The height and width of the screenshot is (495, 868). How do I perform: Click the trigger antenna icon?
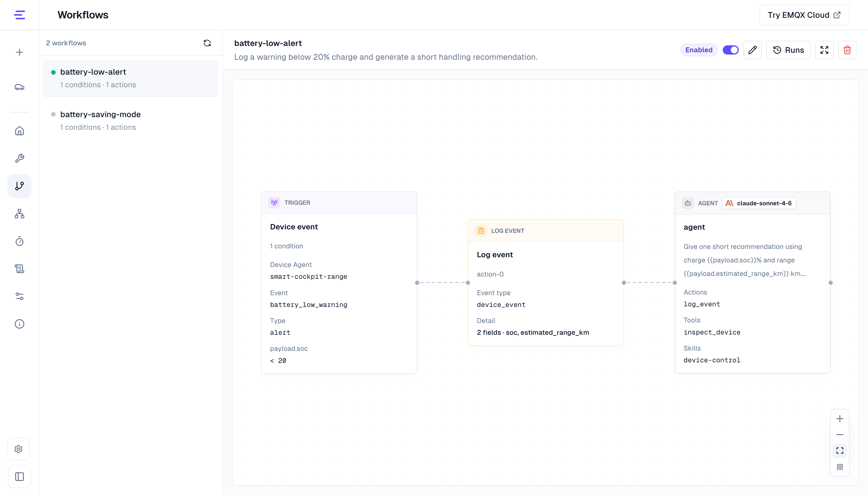(274, 203)
